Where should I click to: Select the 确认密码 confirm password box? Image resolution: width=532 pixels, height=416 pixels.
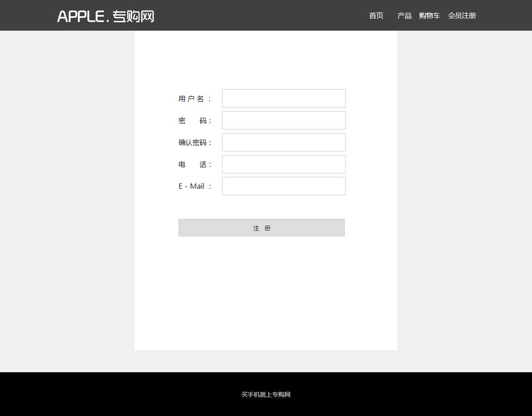point(283,142)
